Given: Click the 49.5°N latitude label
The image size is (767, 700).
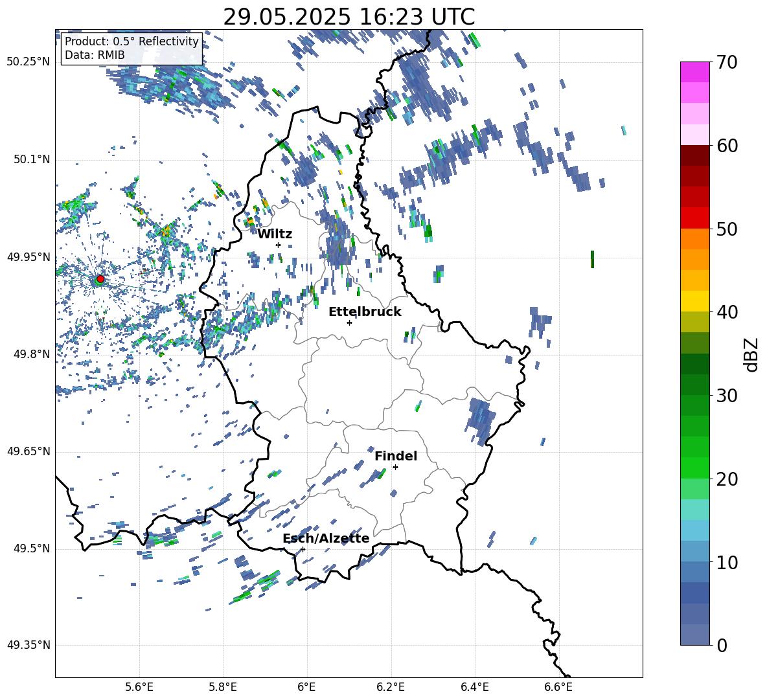Looking at the screenshot, I should click(x=31, y=548).
